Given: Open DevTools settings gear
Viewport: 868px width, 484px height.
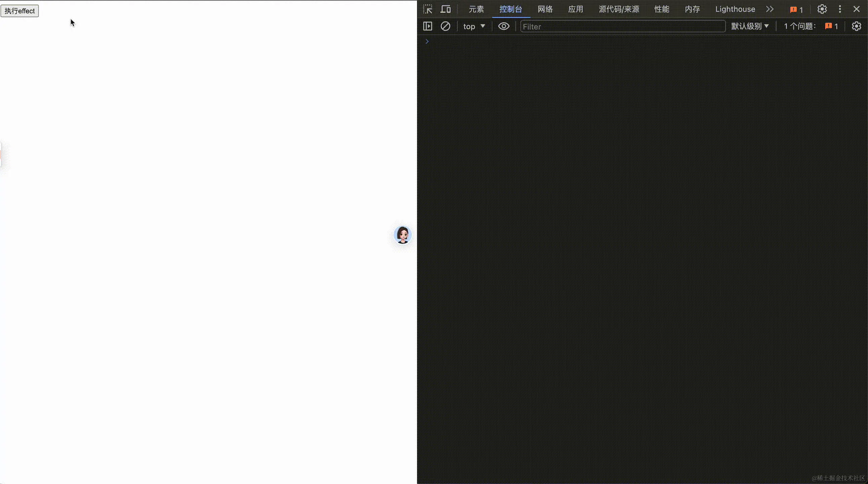Looking at the screenshot, I should [822, 9].
